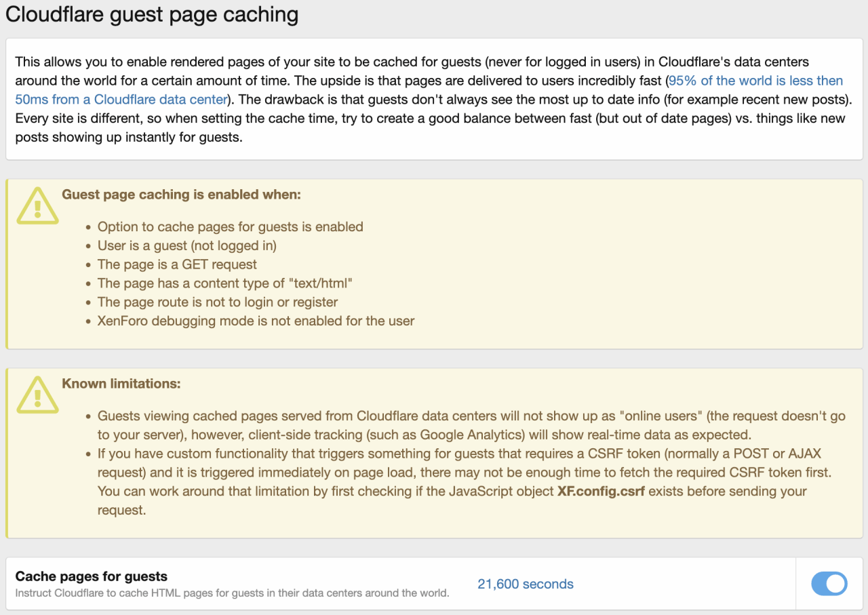The image size is (868, 615).
Task: Click the "Known limitations:" heading
Action: pos(121,384)
